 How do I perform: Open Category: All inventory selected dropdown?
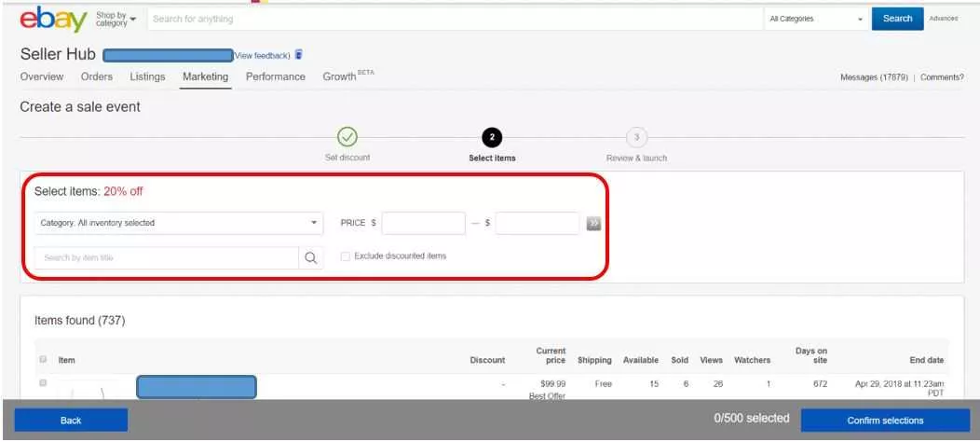coord(178,223)
